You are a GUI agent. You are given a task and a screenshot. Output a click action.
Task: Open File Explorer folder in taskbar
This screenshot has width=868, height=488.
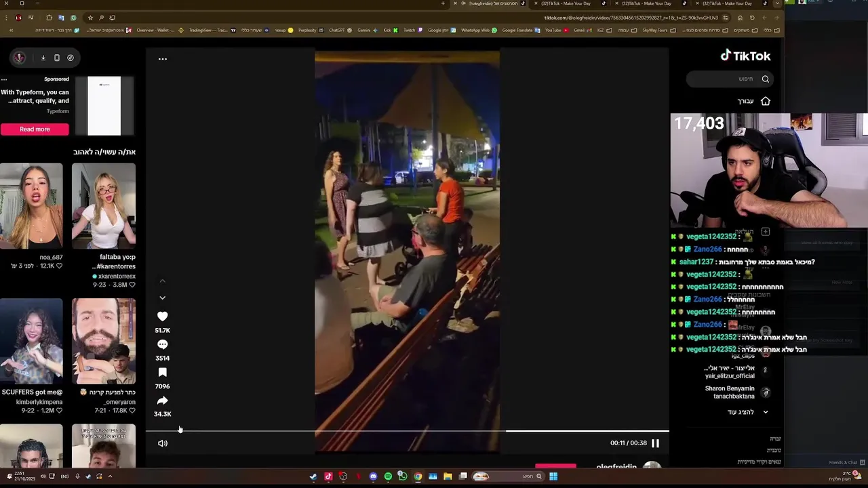tap(448, 476)
